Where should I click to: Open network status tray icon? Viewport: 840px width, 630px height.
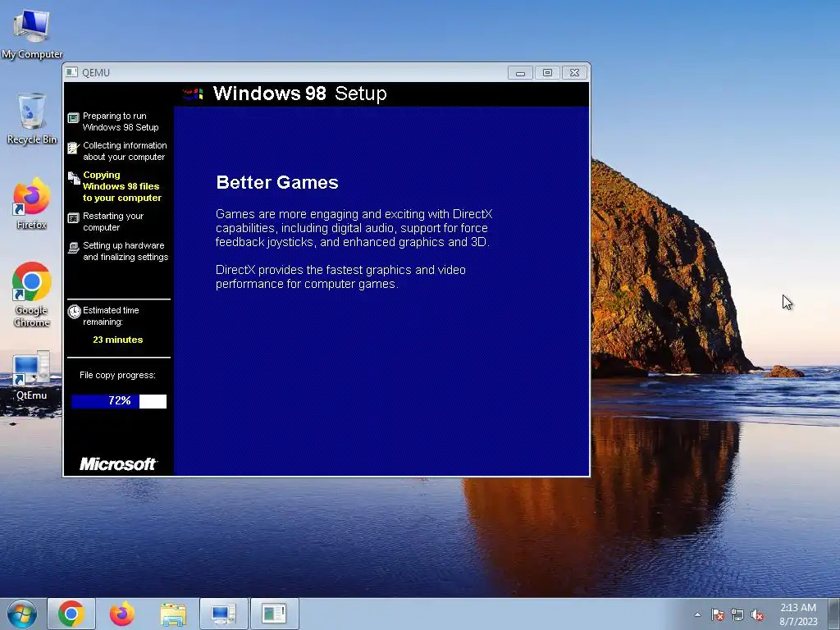[737, 614]
